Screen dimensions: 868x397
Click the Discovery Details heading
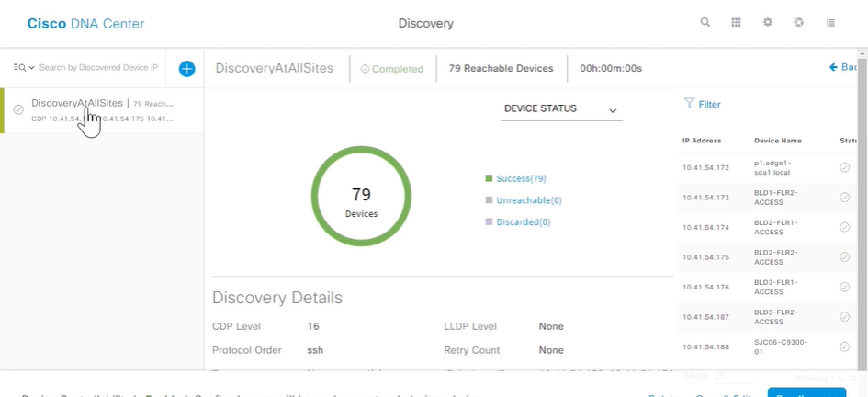pyautogui.click(x=277, y=298)
